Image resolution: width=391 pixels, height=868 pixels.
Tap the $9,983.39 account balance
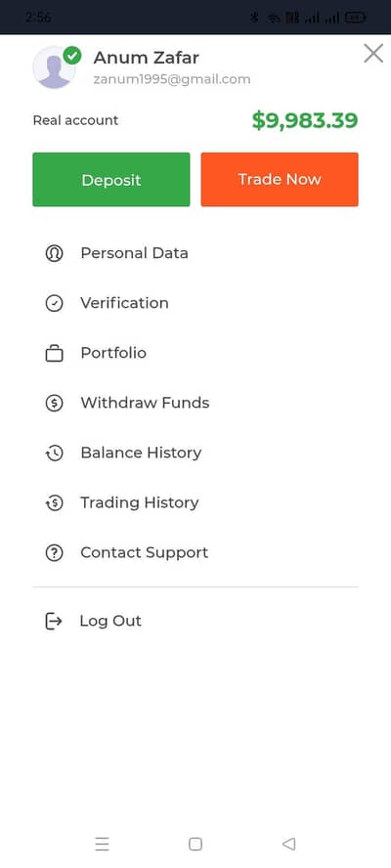click(x=305, y=120)
